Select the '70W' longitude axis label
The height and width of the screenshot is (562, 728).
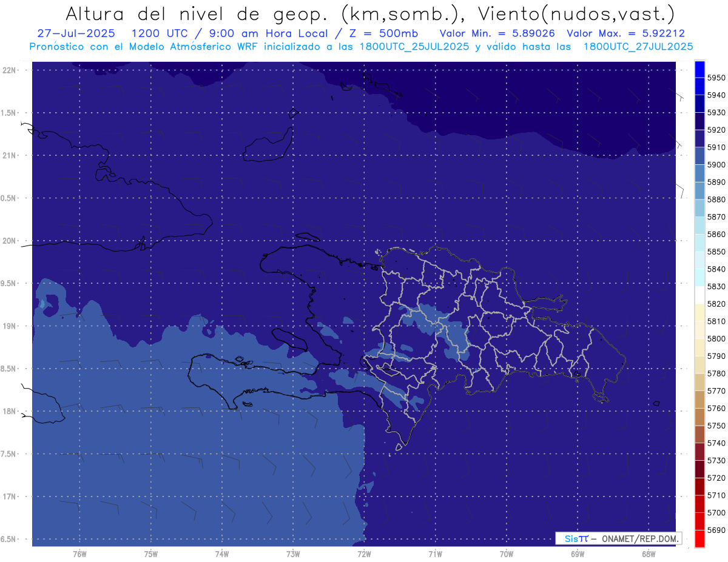point(507,554)
